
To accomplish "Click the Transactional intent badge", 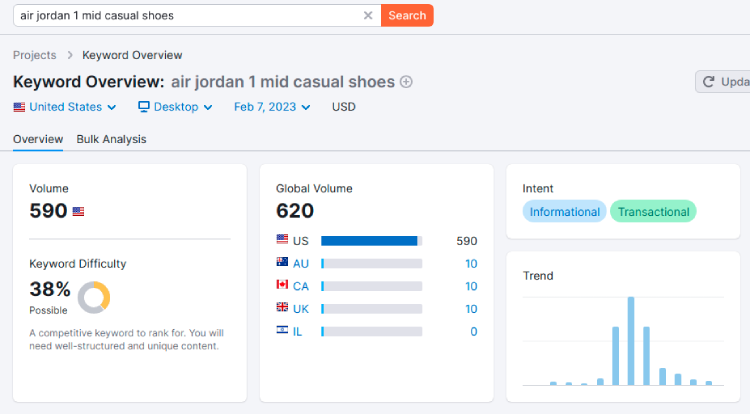I will pos(653,211).
